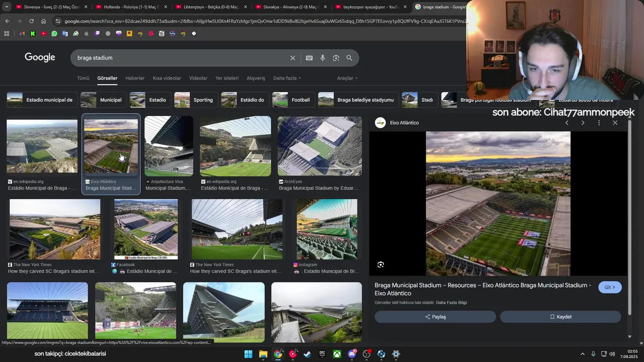Open site info icon in address bar
The height and width of the screenshot is (362, 644).
tap(58, 21)
